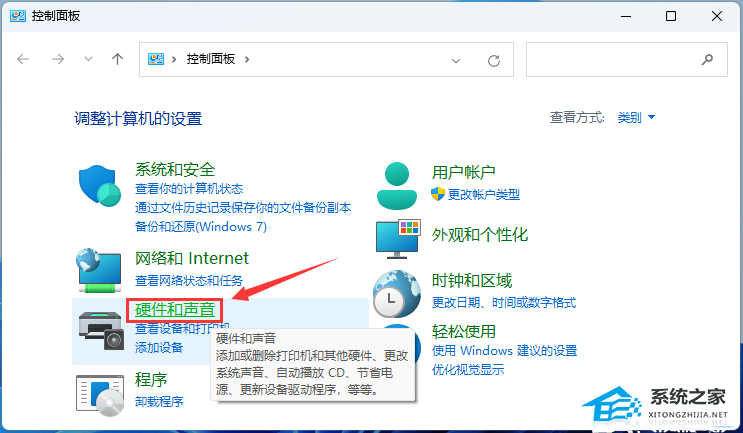Viewport: 743px width, 433px height.
Task: Open 用户帐户 category
Action: tap(463, 172)
